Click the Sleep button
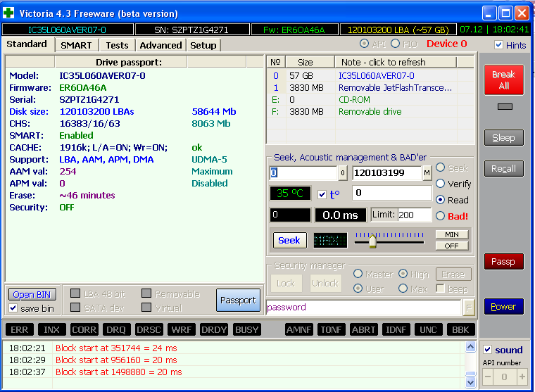Screen dimensions: 535x392 click(503, 138)
